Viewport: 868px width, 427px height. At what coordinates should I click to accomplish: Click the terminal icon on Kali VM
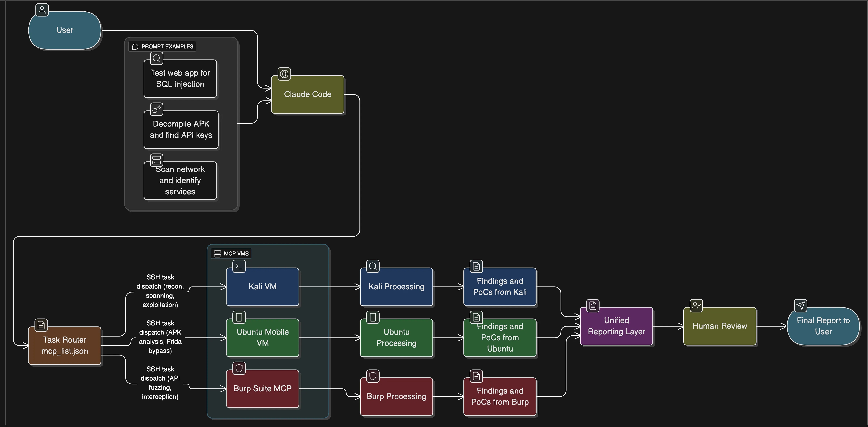(239, 266)
